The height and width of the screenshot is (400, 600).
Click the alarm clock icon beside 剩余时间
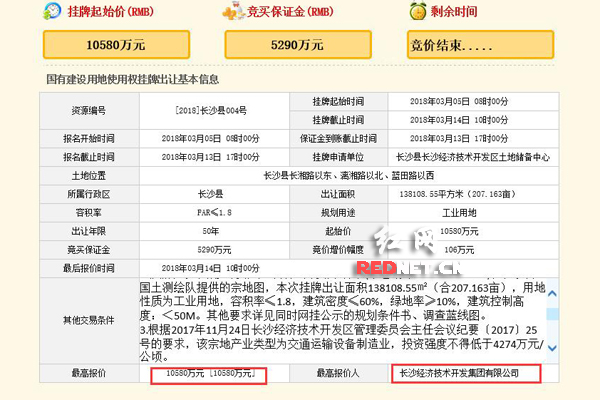[x=417, y=11]
